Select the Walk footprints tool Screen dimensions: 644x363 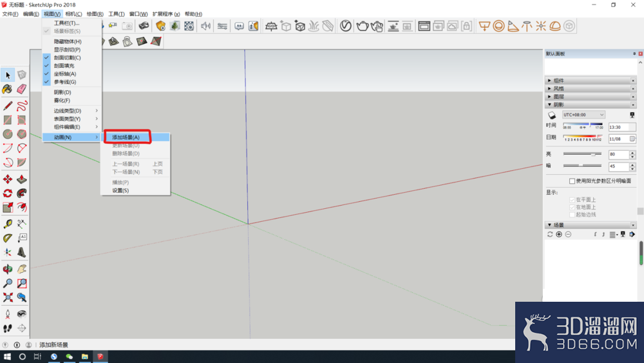(7, 328)
